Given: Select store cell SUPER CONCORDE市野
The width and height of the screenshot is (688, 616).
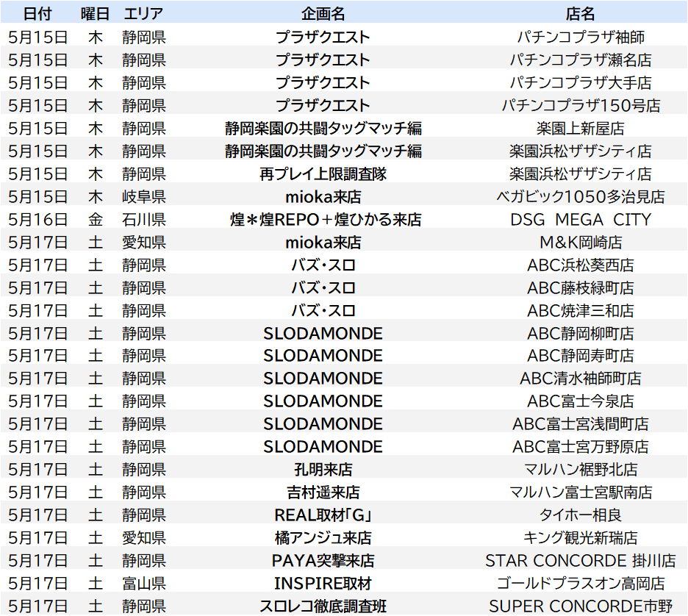Looking at the screenshot, I should click(581, 606).
